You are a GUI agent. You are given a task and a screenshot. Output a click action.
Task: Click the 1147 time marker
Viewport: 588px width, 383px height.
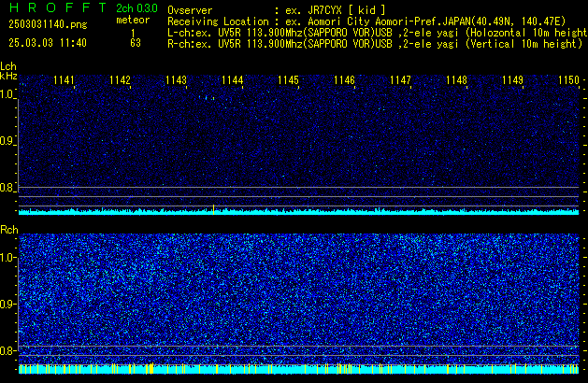[x=400, y=80]
